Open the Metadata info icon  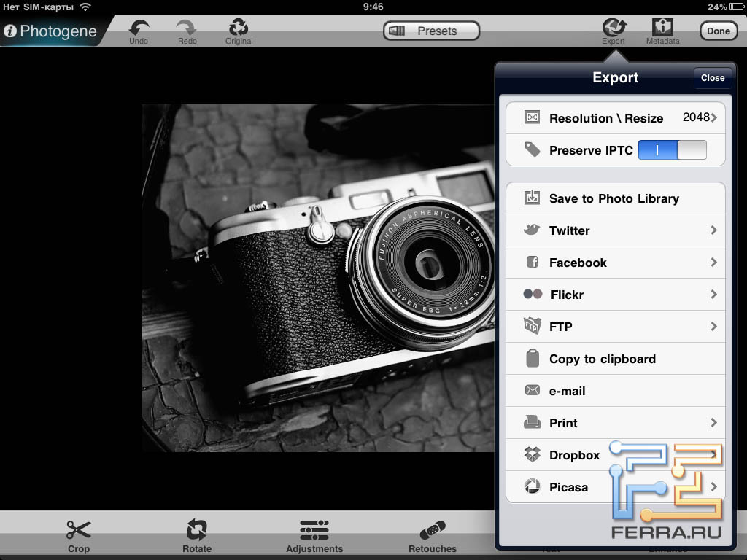[662, 28]
